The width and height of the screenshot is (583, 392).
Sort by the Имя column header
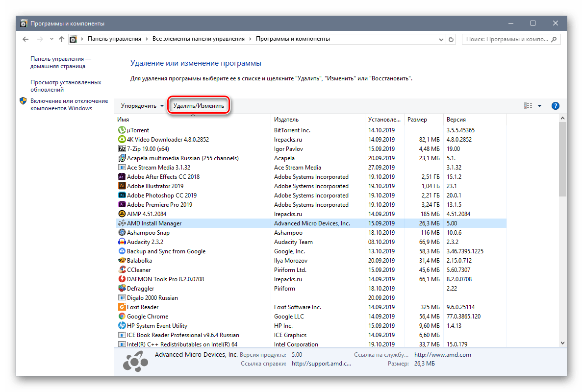[193, 119]
